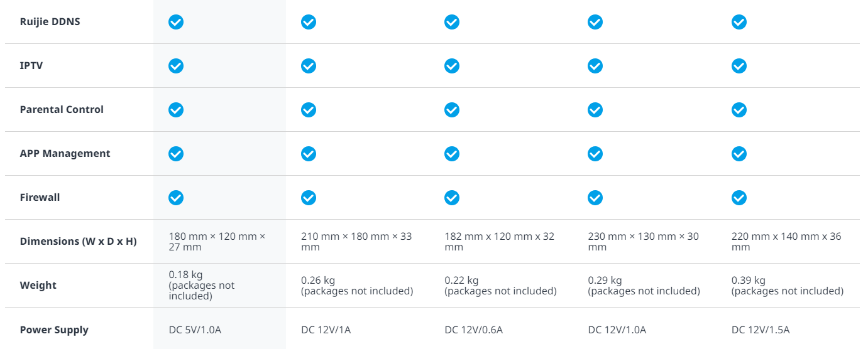This screenshot has width=868, height=349.
Task: Click the Ruijie DDNS checkmark in first column
Action: (176, 22)
